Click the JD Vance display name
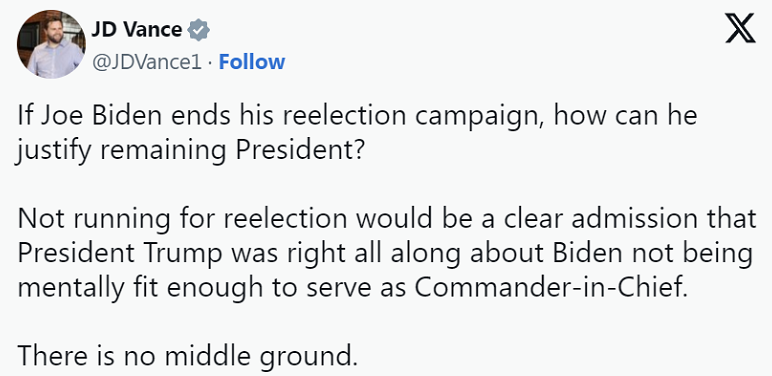772x376 pixels. (136, 30)
